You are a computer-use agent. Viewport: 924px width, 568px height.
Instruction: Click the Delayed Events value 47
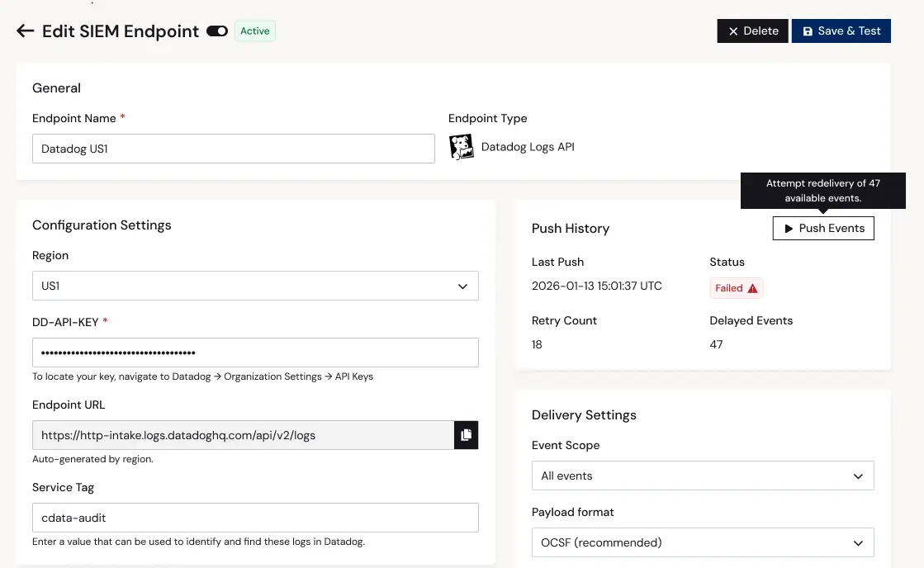pyautogui.click(x=716, y=344)
